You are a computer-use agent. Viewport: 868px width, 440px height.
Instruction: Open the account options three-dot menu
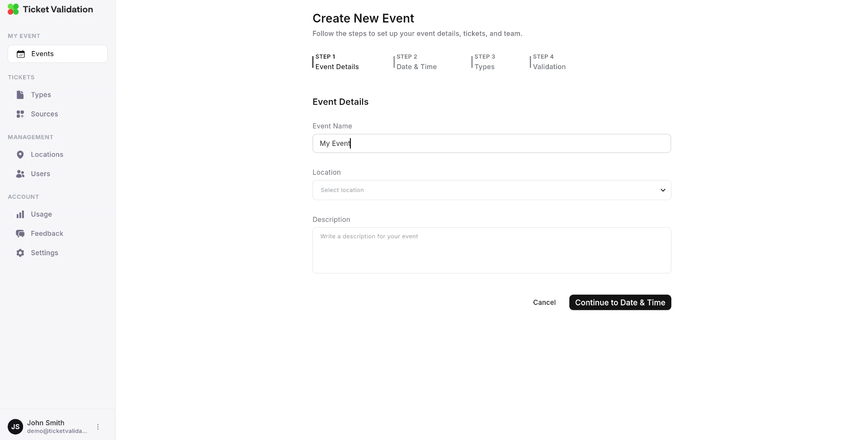[98, 426]
